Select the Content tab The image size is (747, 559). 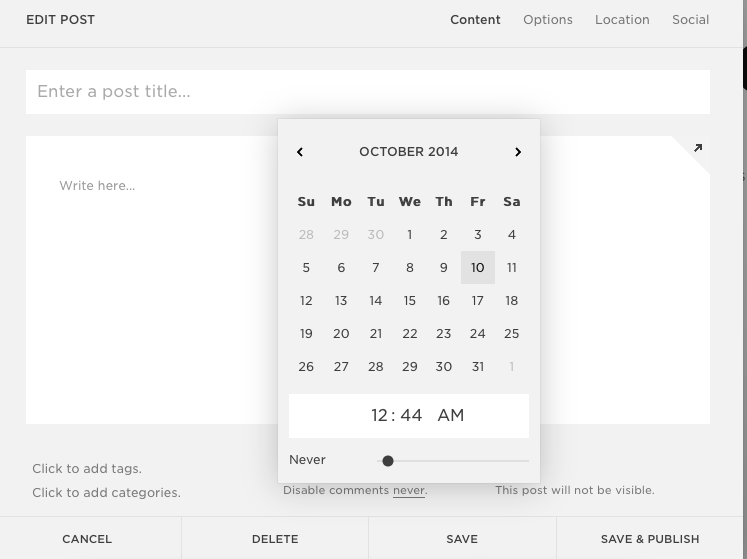coord(475,19)
